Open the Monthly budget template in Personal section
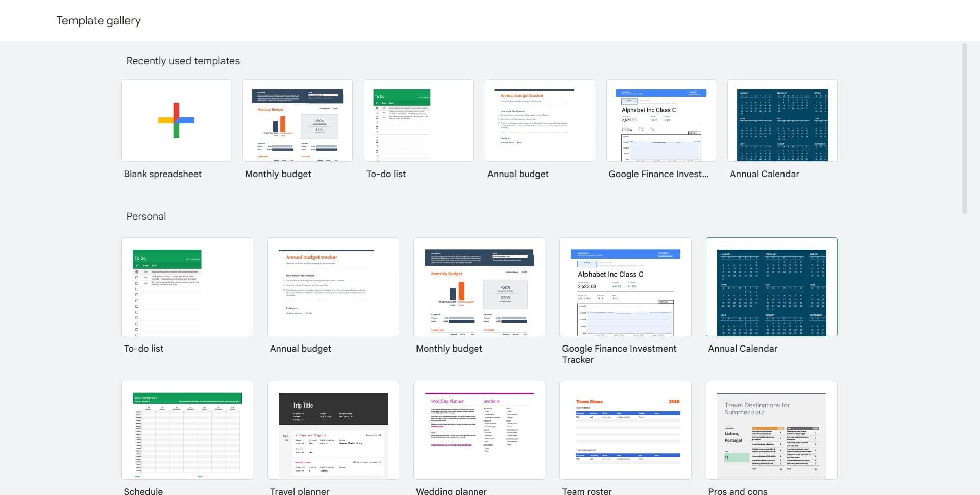The image size is (980, 495). coord(479,287)
